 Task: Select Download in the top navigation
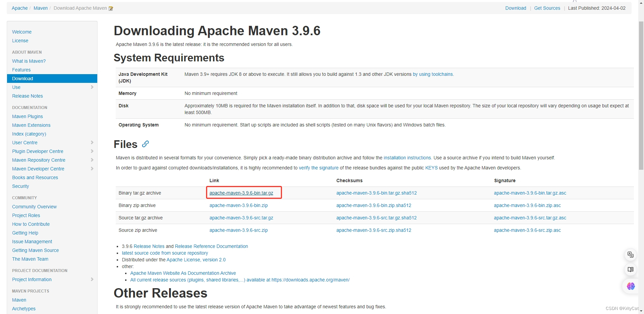point(516,8)
